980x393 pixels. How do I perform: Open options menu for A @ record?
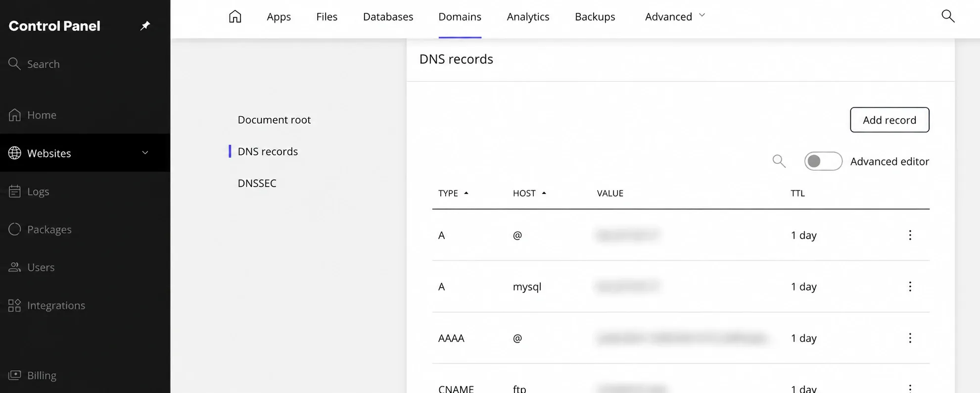[910, 235]
